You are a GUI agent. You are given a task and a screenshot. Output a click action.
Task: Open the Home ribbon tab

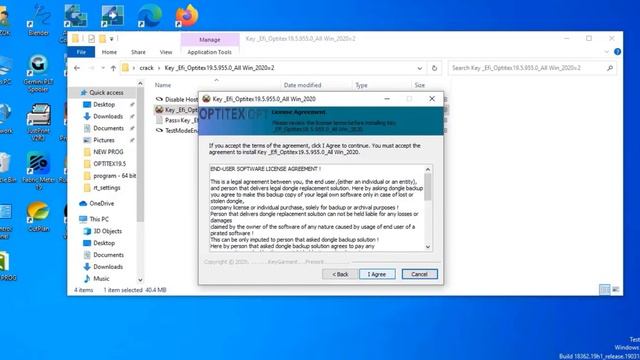point(109,52)
